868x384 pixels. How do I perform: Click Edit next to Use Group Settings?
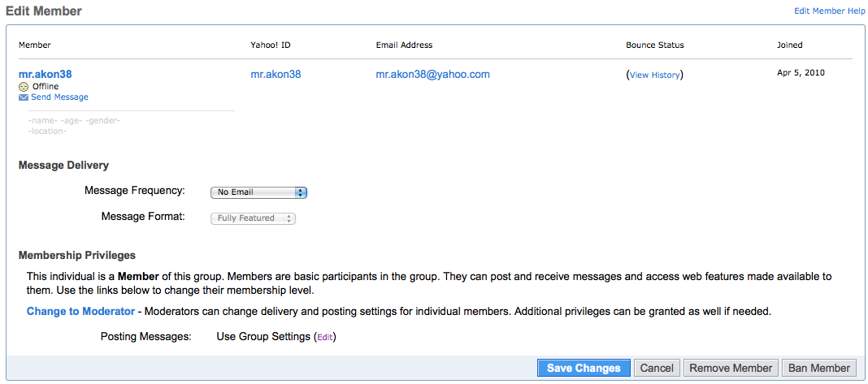pos(324,337)
